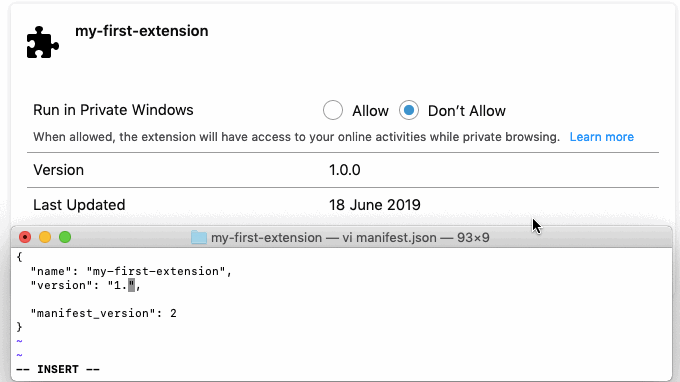Click the Last Updated date 18 June 2019
Screen dimensions: 680x382
click(x=375, y=205)
